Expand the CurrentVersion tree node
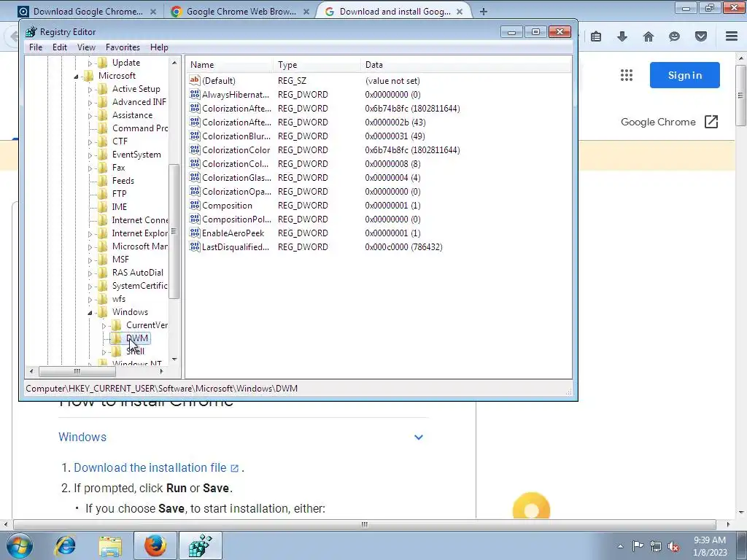Viewport: 747px width, 560px height. click(x=104, y=326)
